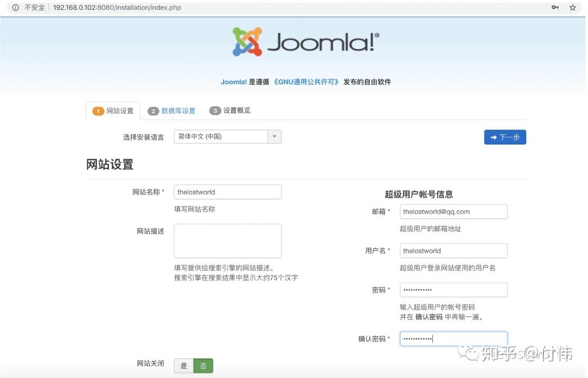
Task: Select the 简体中文 (中国) language box
Action: [x=218, y=136]
